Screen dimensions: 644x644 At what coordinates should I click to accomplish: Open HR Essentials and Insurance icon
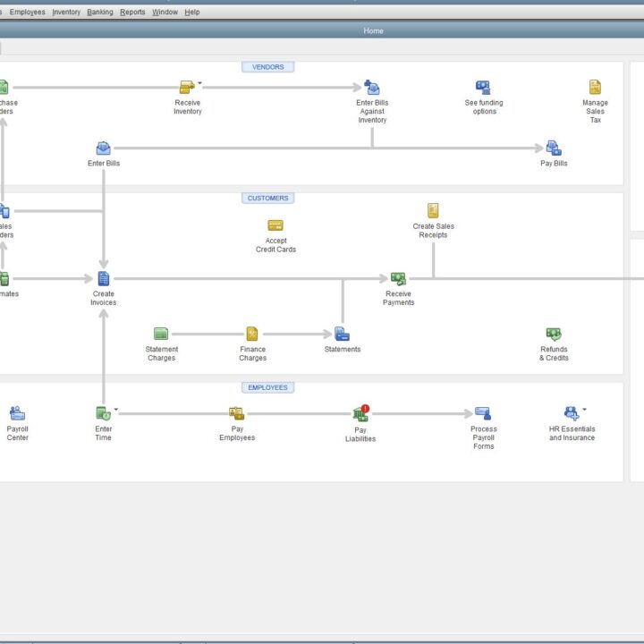[x=572, y=413]
